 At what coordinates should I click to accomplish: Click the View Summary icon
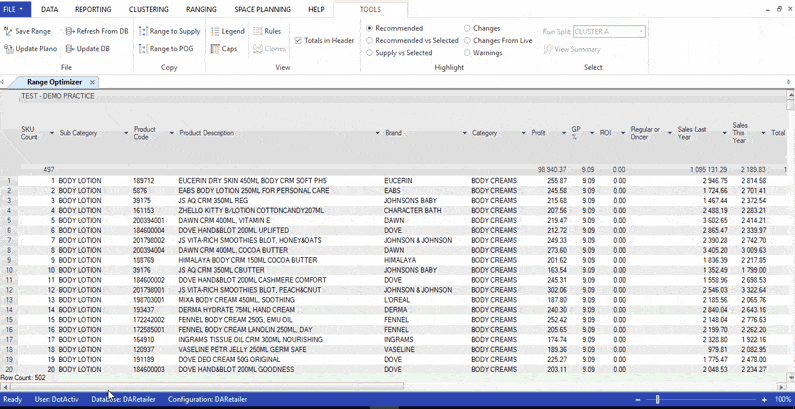pyautogui.click(x=548, y=50)
